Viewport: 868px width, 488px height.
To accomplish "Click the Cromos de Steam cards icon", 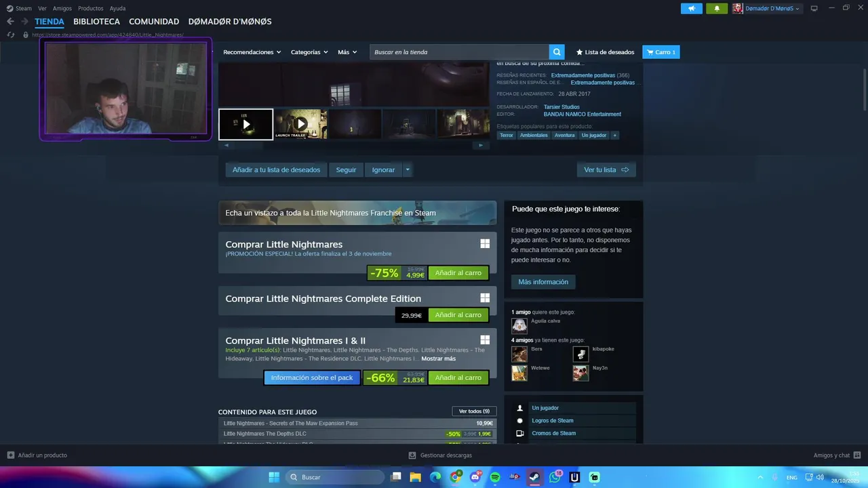I will point(520,433).
